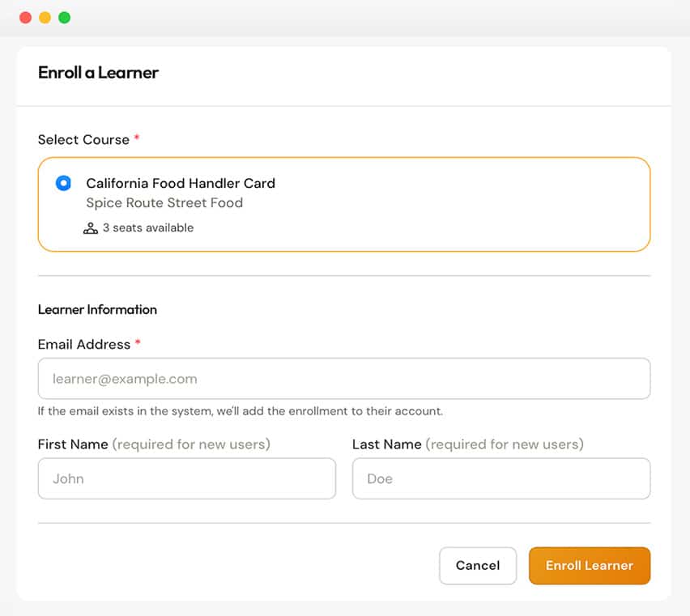Viewport: 690px width, 616px height.
Task: Focus the Email Address input field
Action: pos(344,379)
